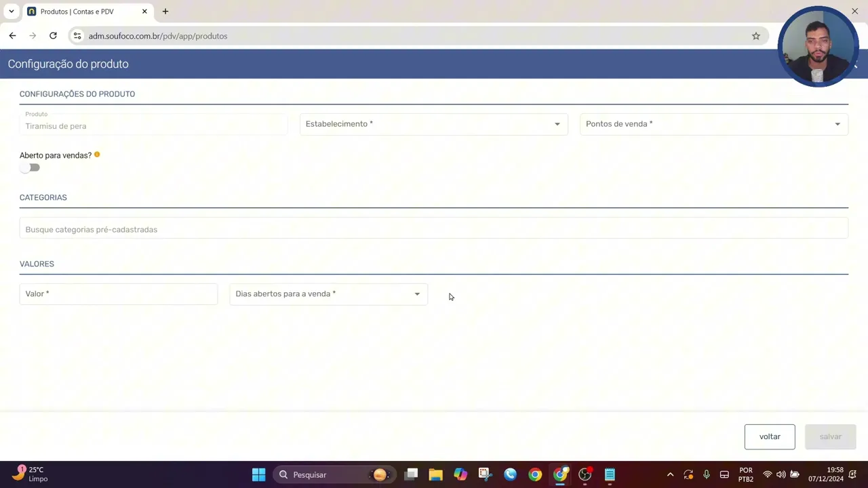Click the categorias search field
Image resolution: width=868 pixels, height=488 pixels.
pos(433,229)
